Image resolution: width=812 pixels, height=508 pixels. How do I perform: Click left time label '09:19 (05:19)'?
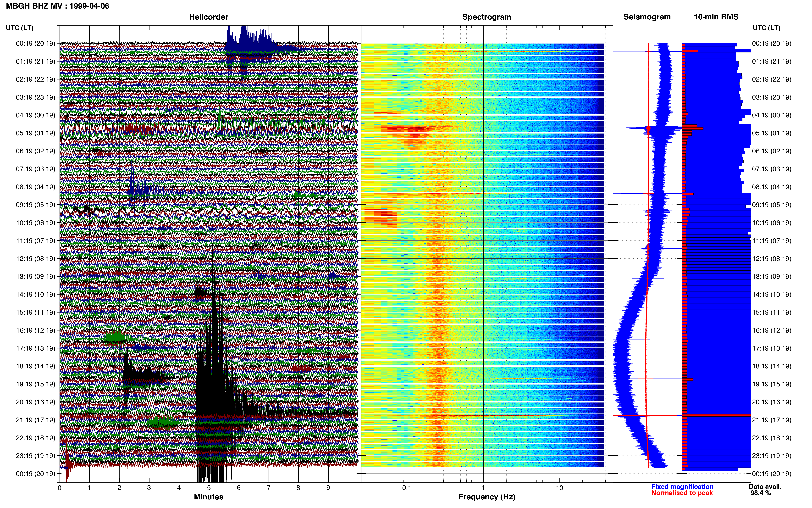(36, 205)
